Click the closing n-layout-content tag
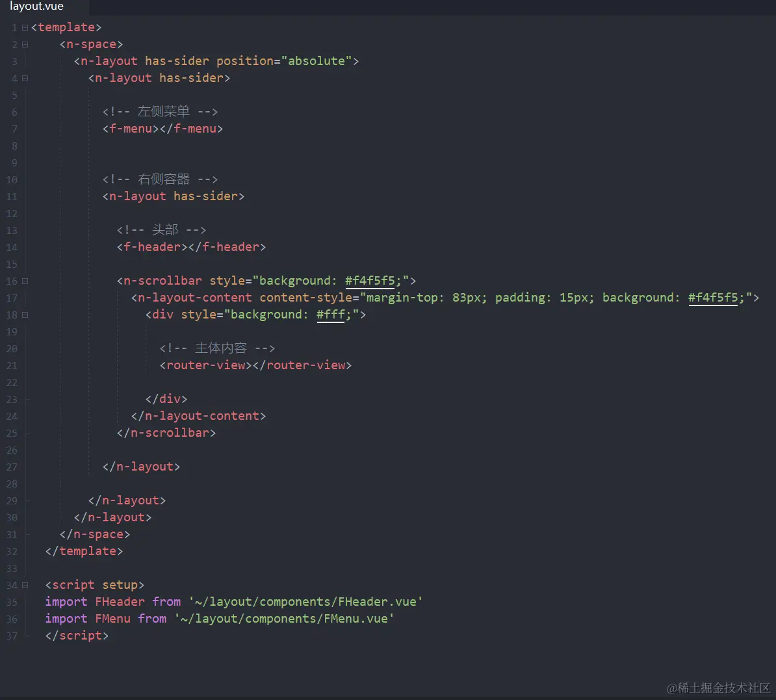The width and height of the screenshot is (776, 700). (x=198, y=416)
